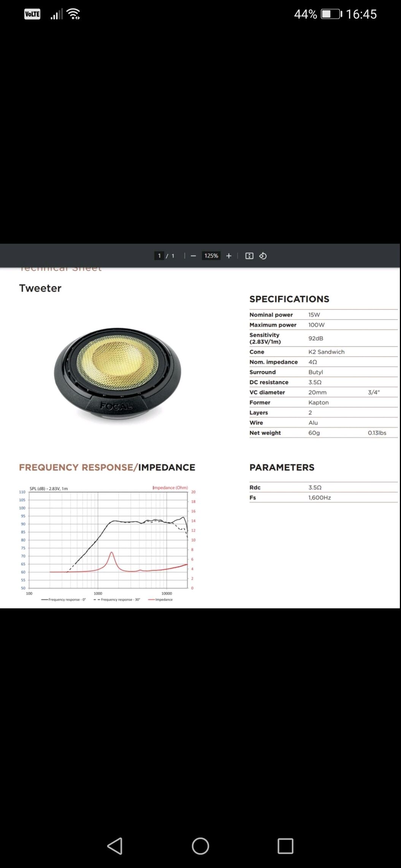Select the Nominal power value '15W'

[x=314, y=315]
